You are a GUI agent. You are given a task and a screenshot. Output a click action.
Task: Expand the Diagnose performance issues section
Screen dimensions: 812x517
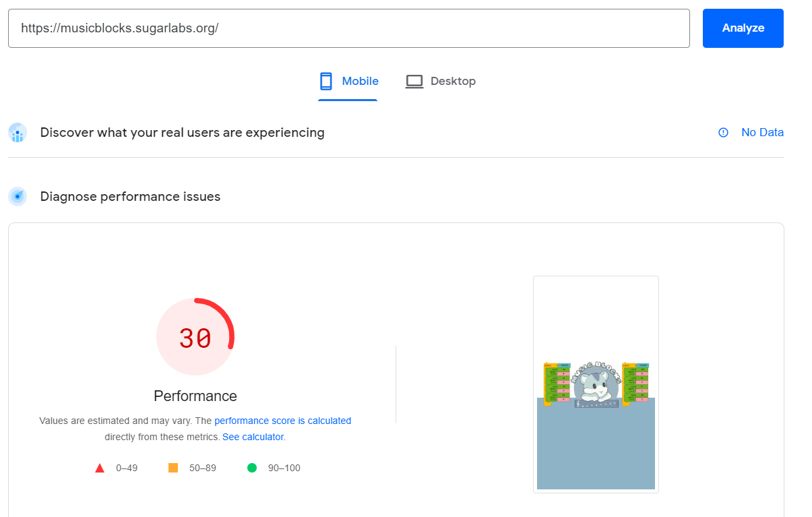130,196
